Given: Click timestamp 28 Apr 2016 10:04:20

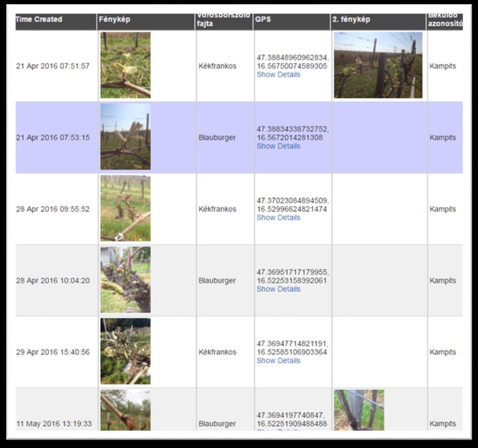Looking at the screenshot, I should click(x=53, y=281).
